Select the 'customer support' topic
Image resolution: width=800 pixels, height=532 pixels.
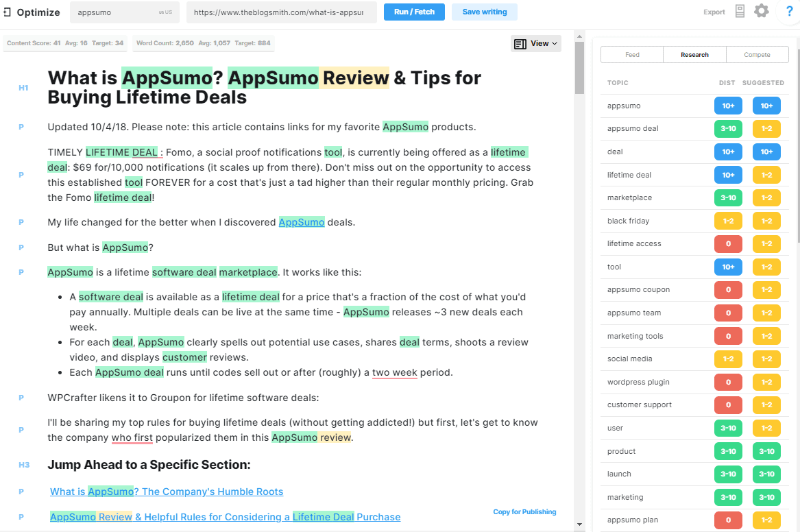694,405
